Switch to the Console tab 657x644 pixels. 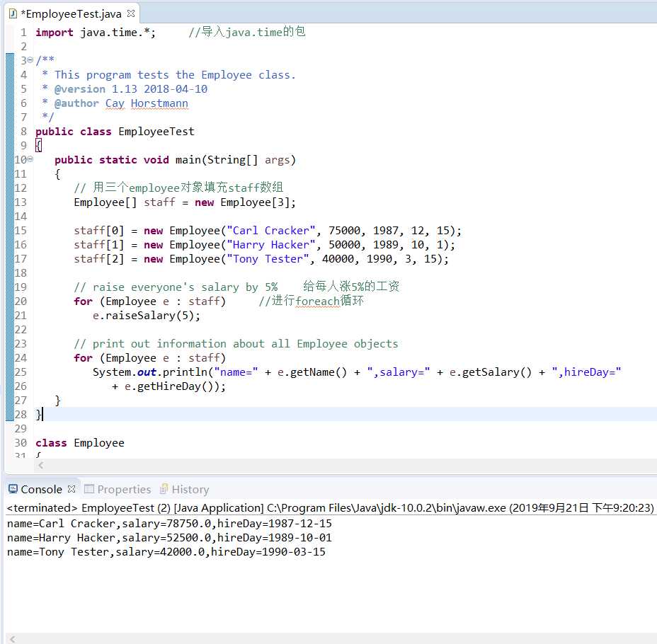pyautogui.click(x=41, y=489)
